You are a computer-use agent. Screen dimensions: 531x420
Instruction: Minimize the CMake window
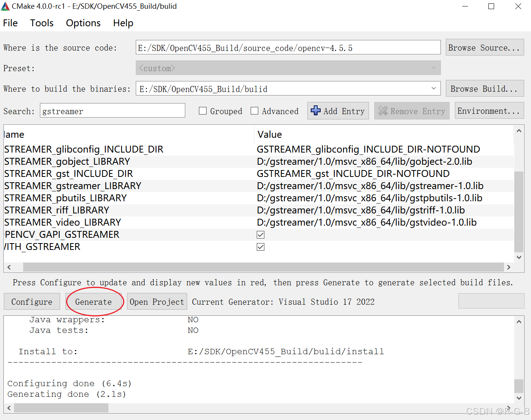tap(465, 6)
